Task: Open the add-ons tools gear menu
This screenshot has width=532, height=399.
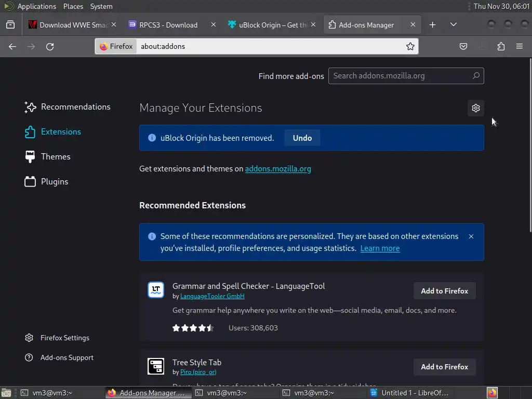Action: pos(476,108)
